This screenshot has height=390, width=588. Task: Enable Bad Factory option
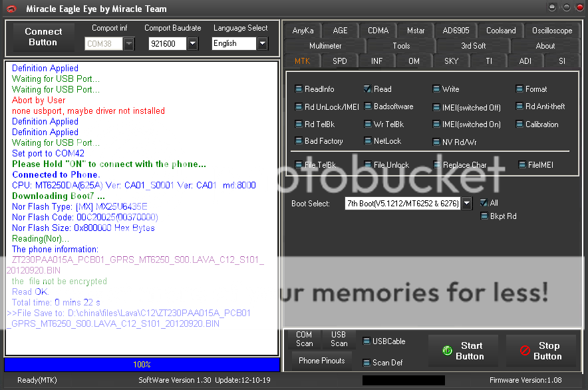[x=299, y=141]
